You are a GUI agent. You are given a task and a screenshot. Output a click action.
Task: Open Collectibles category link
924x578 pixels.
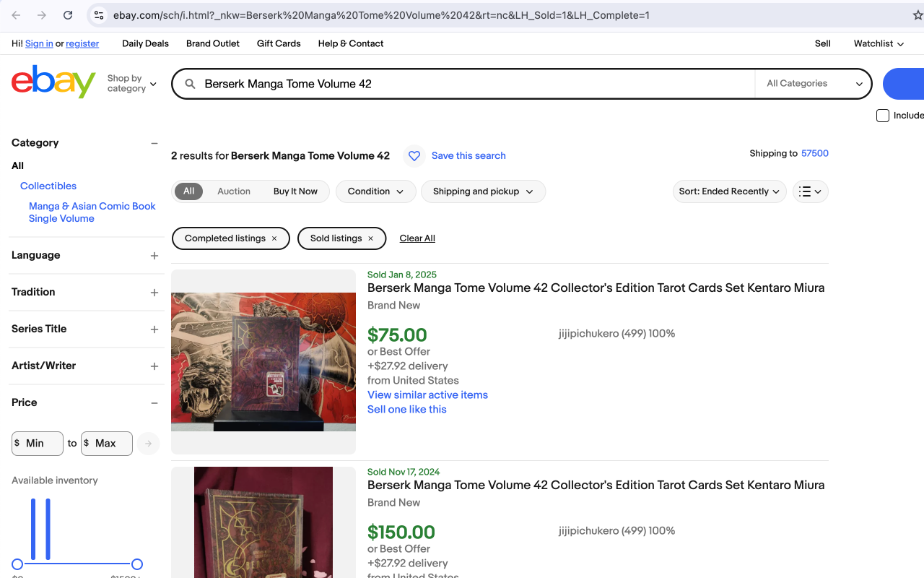(x=48, y=186)
